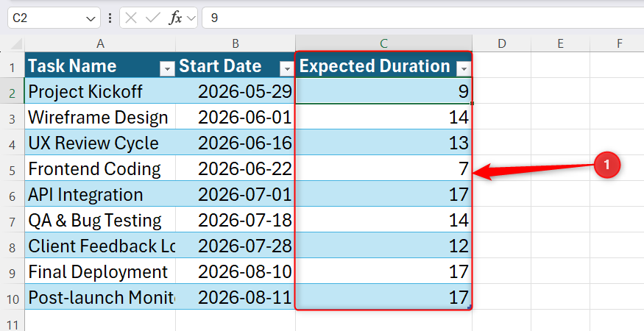Click the date cell 2026-06-22
The height and width of the screenshot is (331, 644).
[x=236, y=168]
